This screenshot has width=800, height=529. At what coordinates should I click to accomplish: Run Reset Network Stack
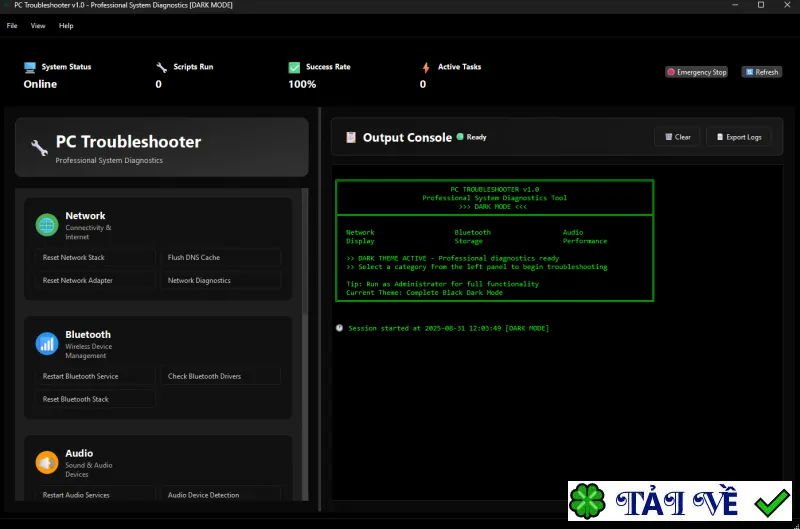pos(95,257)
